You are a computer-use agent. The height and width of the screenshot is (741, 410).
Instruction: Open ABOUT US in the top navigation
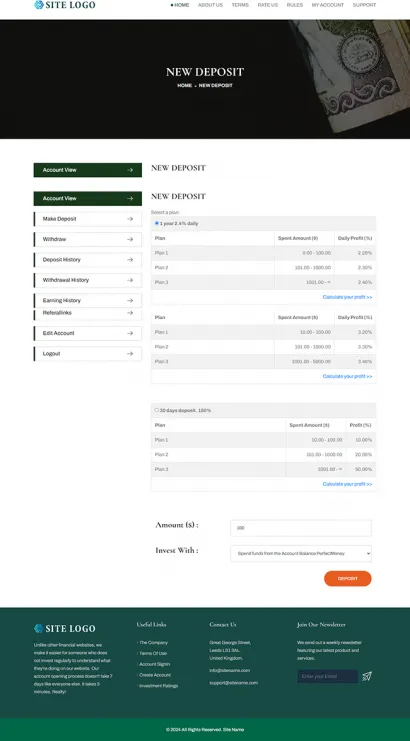point(210,5)
